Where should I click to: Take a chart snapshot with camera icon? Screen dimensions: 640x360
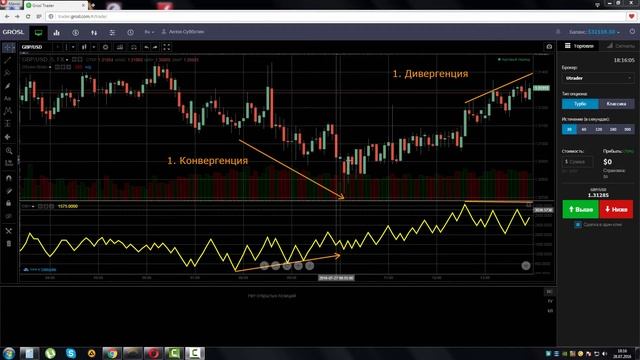tap(549, 47)
